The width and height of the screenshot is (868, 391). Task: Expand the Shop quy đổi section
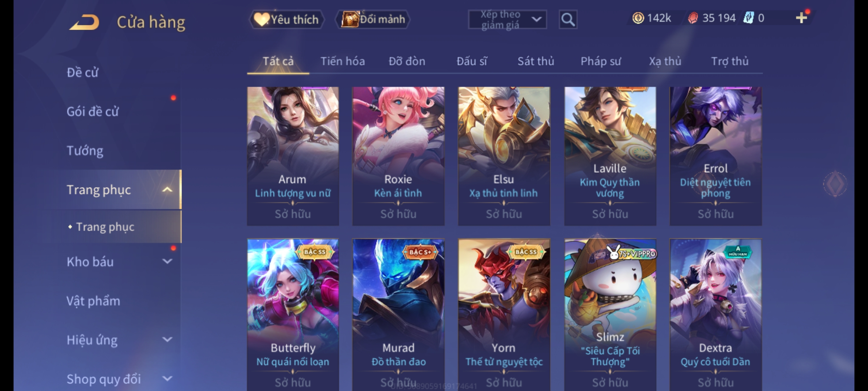(167, 378)
